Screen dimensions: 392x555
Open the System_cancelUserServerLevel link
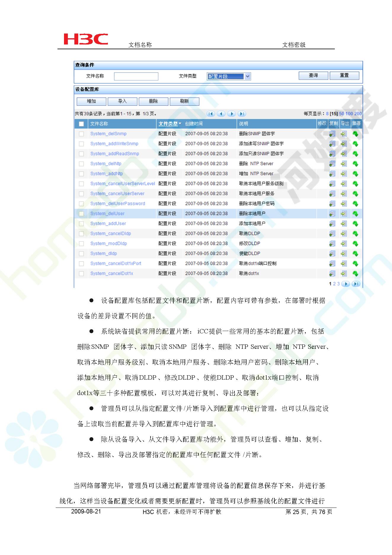click(x=123, y=184)
